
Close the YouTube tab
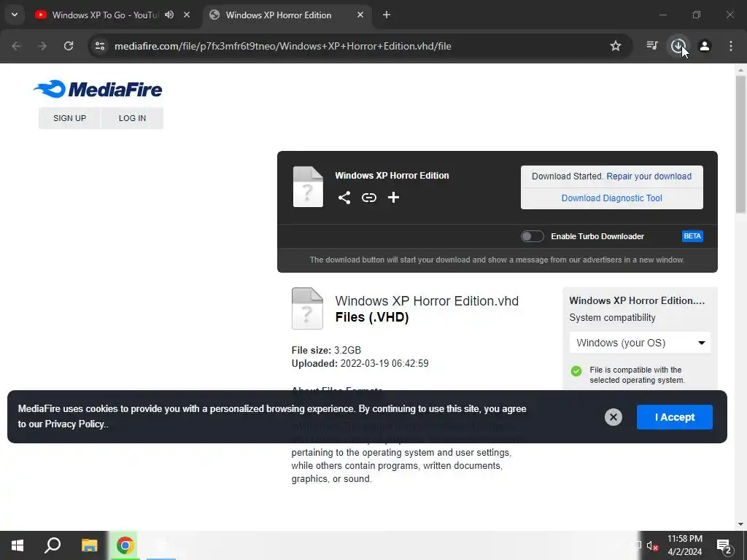click(x=187, y=15)
